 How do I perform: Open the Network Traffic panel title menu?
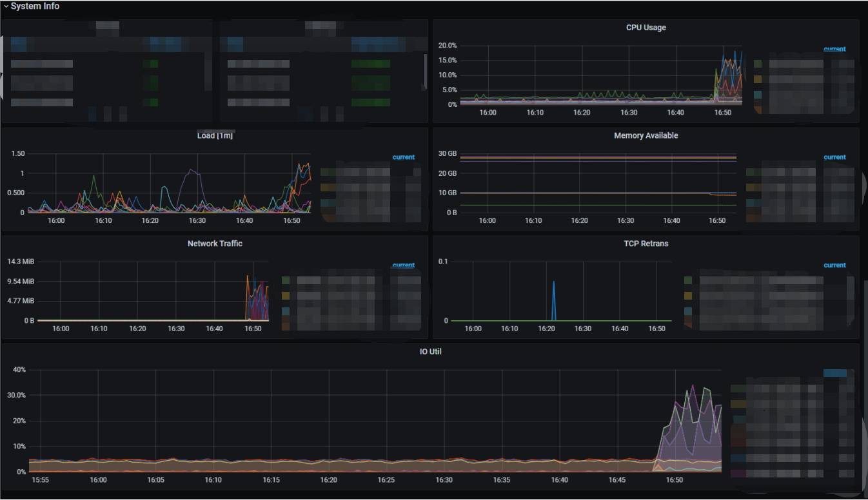[215, 244]
